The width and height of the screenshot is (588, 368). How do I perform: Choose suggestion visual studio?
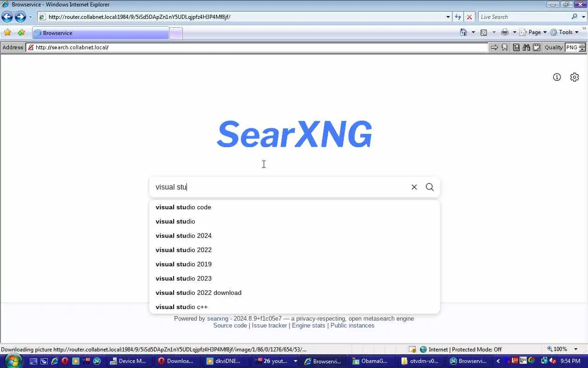click(294, 221)
